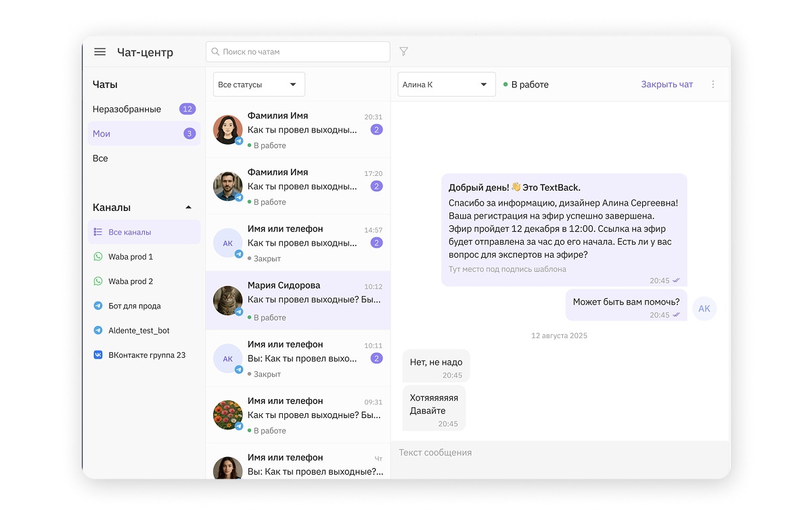Viewport: 812px width, 514px height.
Task: Collapse the Каналы section
Action: click(x=189, y=208)
